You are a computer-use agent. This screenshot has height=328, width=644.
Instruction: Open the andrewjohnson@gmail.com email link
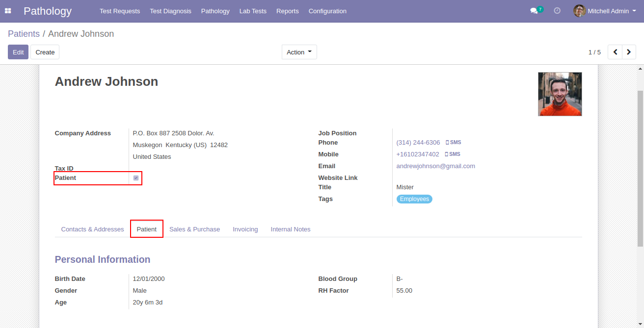click(x=435, y=166)
